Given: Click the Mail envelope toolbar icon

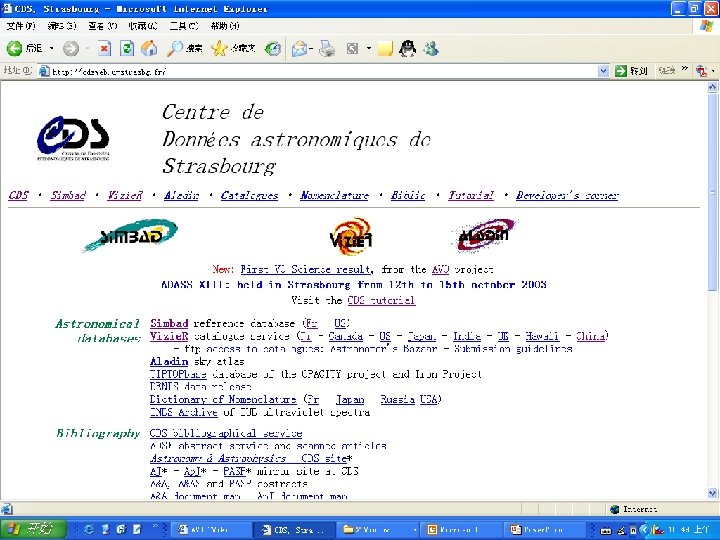Looking at the screenshot, I should 299,48.
